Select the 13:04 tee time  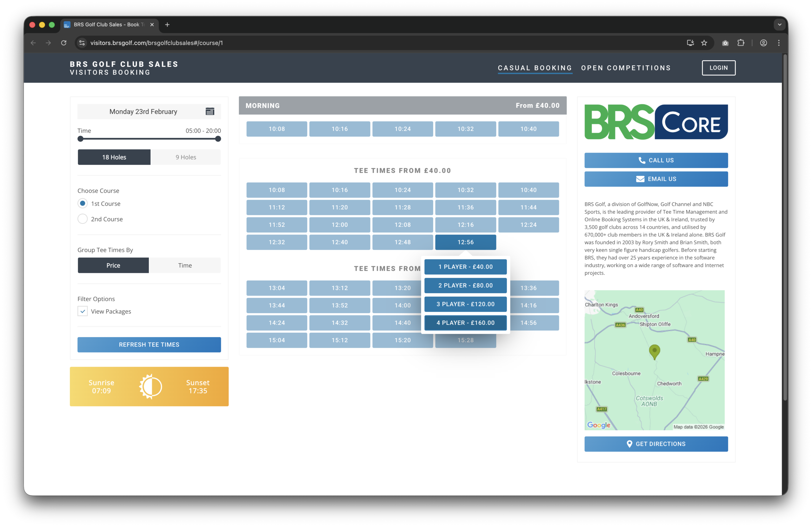[x=277, y=288]
